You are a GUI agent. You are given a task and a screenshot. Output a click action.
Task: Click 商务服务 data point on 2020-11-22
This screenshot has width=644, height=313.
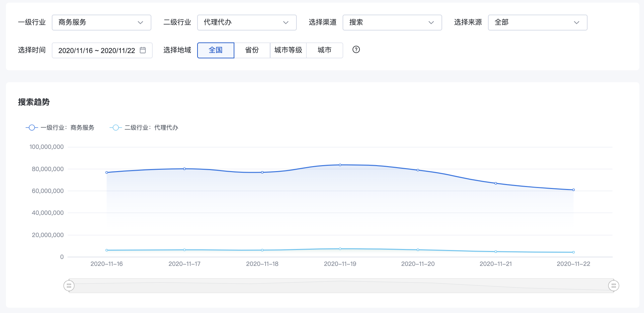(x=573, y=190)
